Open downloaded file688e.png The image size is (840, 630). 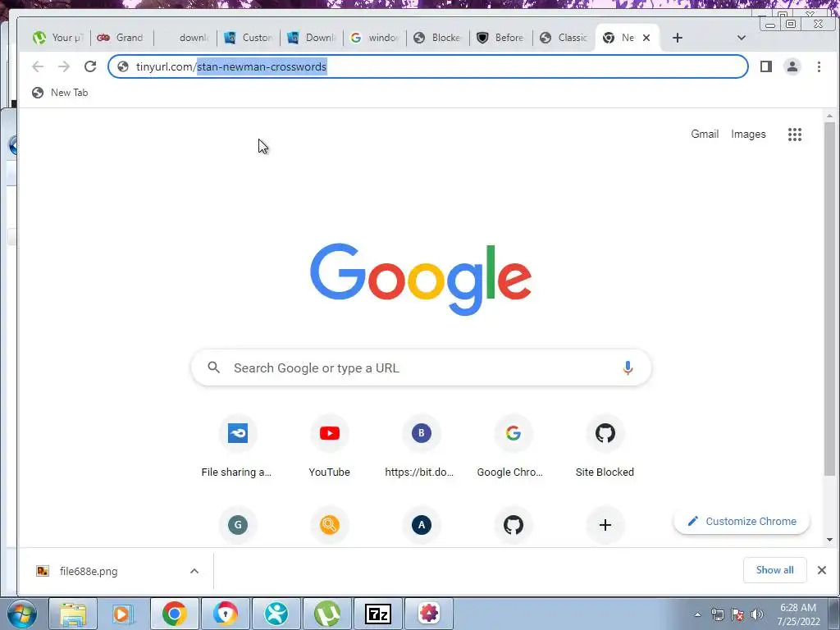[x=89, y=571]
